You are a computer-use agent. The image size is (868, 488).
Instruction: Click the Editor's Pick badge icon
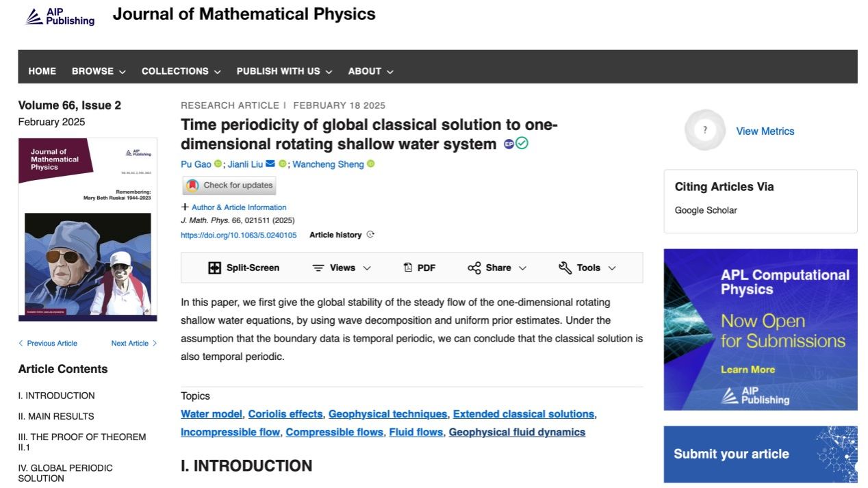click(509, 144)
